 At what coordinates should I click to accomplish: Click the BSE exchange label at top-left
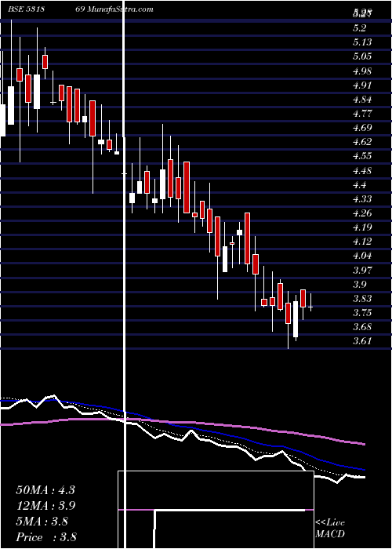(16, 9)
